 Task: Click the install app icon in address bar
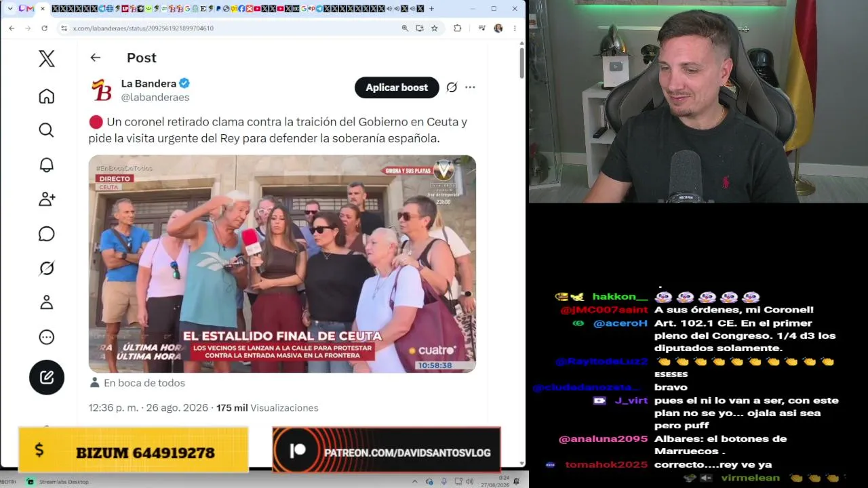tap(420, 28)
